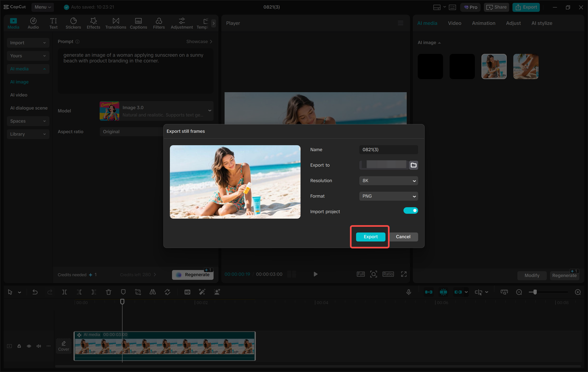
Task: Switch to the Animation tab
Action: [x=483, y=23]
